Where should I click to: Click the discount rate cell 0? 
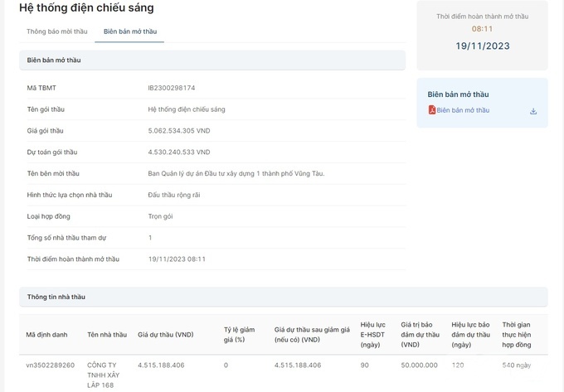(226, 365)
